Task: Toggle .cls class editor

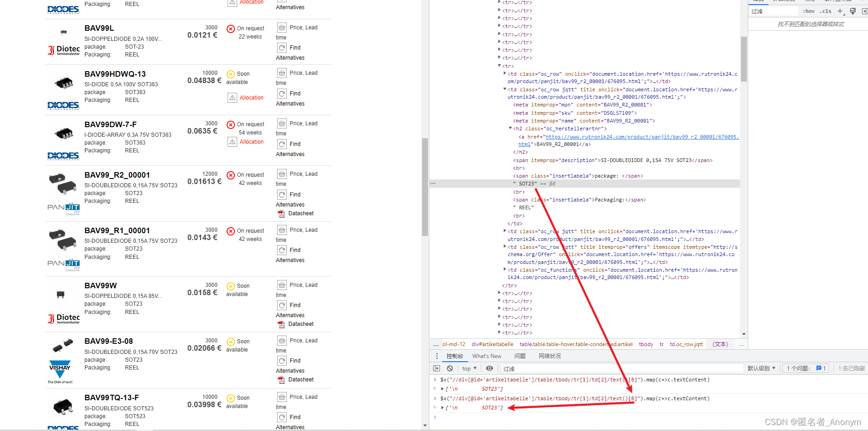Action: click(x=825, y=11)
